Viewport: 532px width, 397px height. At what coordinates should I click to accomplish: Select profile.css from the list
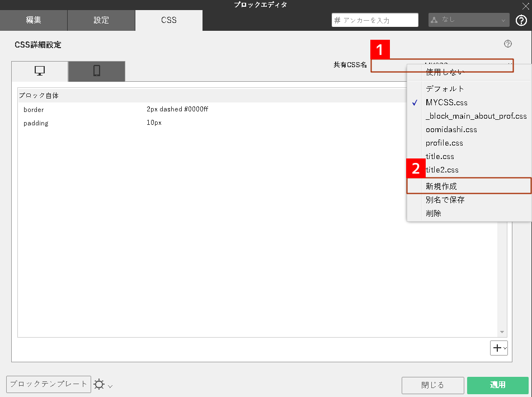[469, 143]
